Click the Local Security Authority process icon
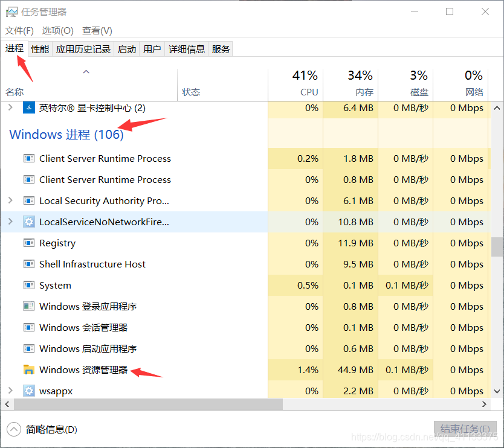Image resolution: width=504 pixels, height=448 pixels. (x=29, y=200)
